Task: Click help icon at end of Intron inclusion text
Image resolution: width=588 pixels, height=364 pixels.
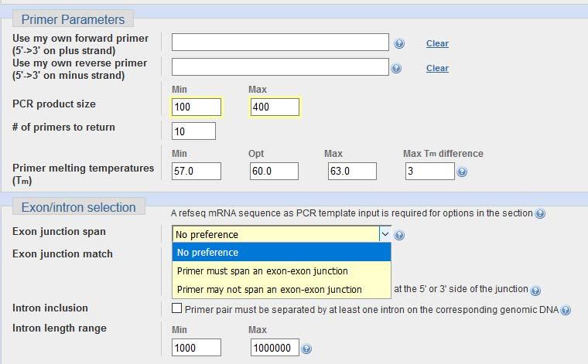Action: pos(566,310)
